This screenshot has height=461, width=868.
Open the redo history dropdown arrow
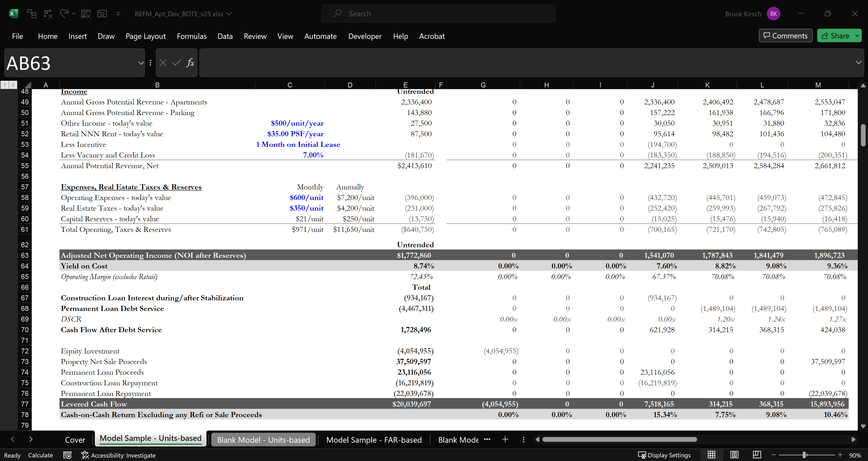point(74,14)
